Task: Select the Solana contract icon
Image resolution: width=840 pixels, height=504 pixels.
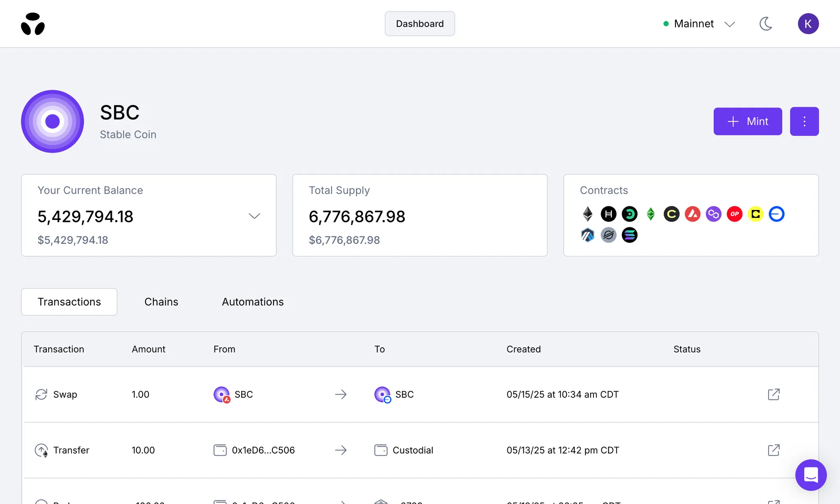Action: pyautogui.click(x=630, y=235)
